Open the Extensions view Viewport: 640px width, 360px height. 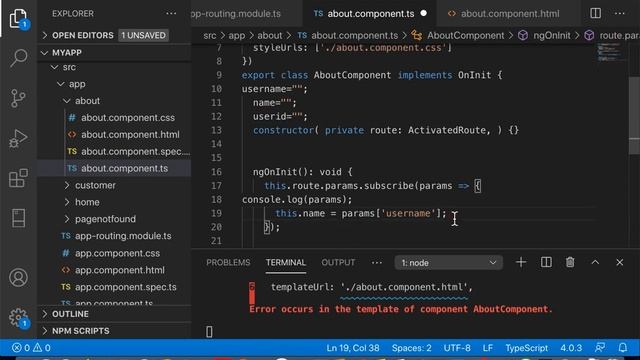click(18, 178)
